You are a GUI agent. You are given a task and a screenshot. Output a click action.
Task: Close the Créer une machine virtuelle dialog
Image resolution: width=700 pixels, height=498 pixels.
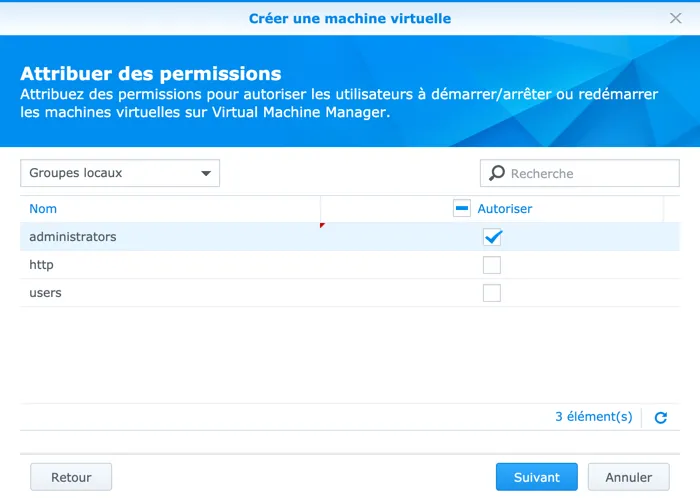(675, 18)
